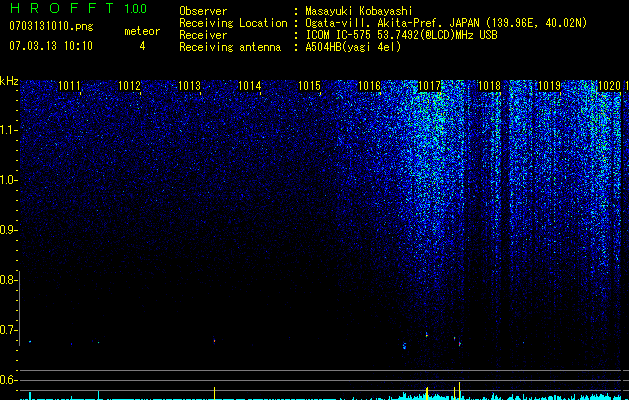This screenshot has width=629, height=400.
Task: Click the timestamp 07.03.13 10:10
Action: click(x=51, y=46)
